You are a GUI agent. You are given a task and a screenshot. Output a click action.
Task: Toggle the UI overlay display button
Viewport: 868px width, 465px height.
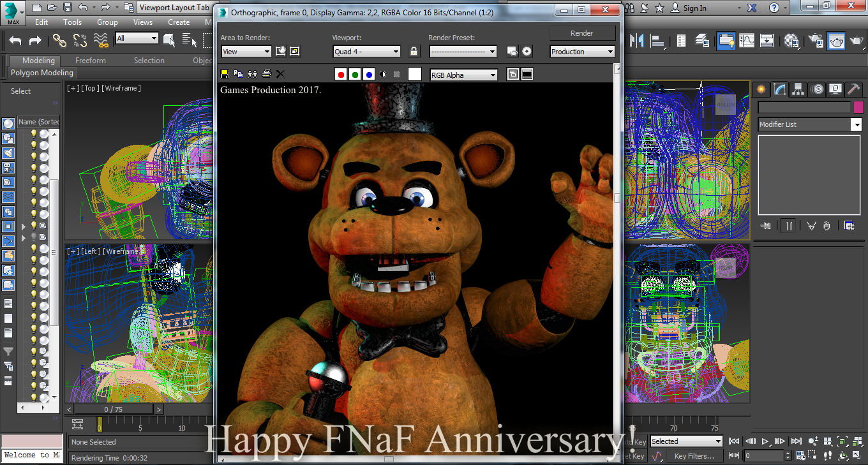click(513, 74)
